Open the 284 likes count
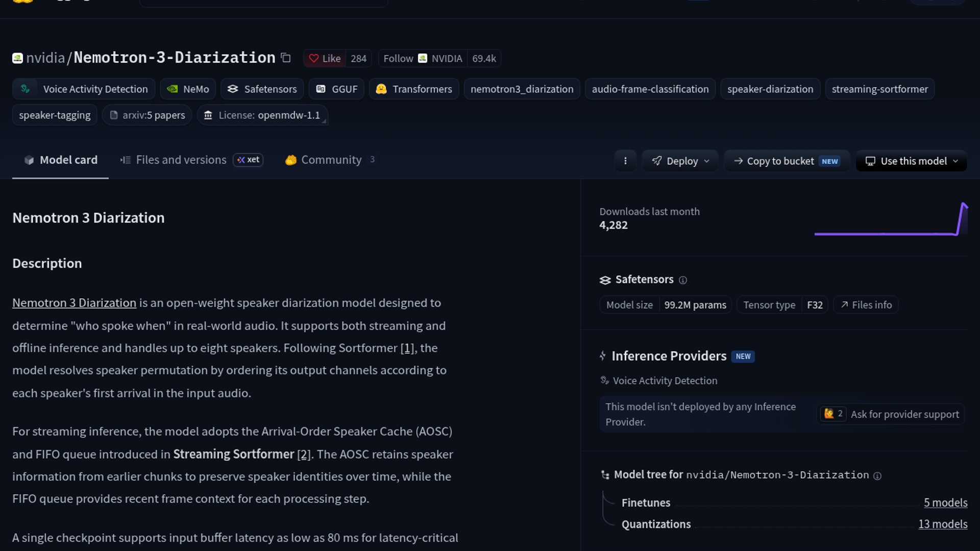Screen dimensions: 980x551 358,59
